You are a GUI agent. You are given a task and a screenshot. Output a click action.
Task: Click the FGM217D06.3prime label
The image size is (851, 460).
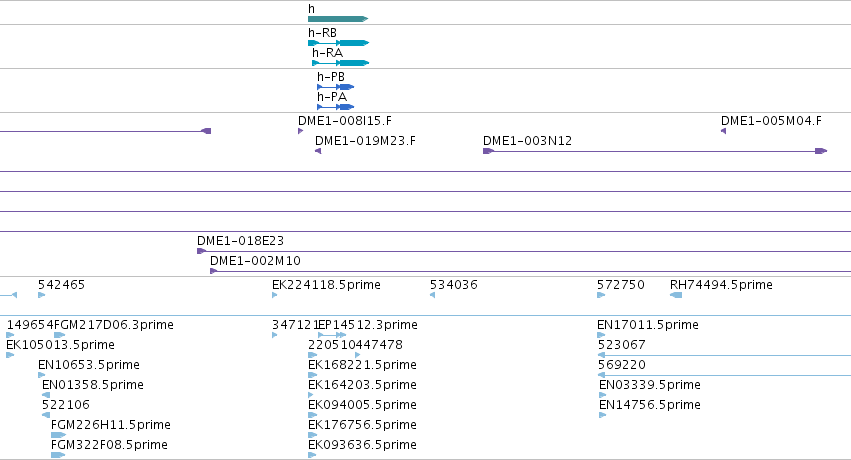pyautogui.click(x=114, y=324)
